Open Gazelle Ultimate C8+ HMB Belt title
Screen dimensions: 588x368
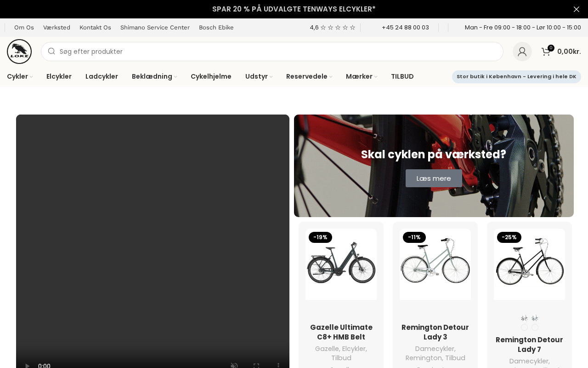(x=341, y=332)
